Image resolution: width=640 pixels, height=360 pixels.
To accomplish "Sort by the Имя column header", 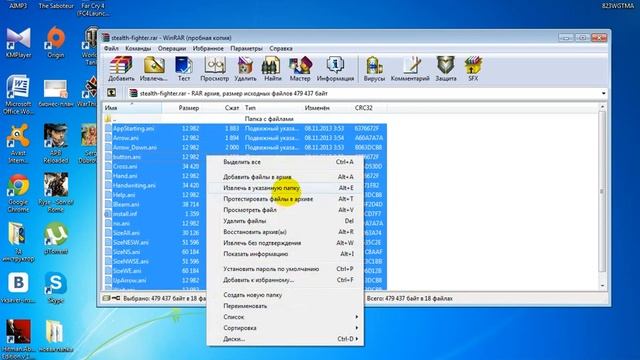I will 132,108.
